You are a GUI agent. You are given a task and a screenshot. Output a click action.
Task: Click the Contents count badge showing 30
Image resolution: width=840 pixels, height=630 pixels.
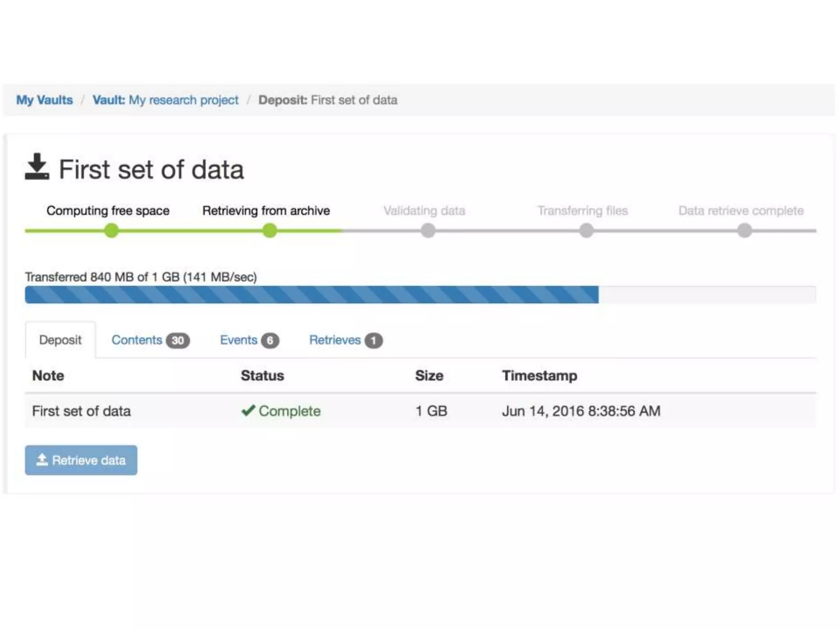click(178, 340)
